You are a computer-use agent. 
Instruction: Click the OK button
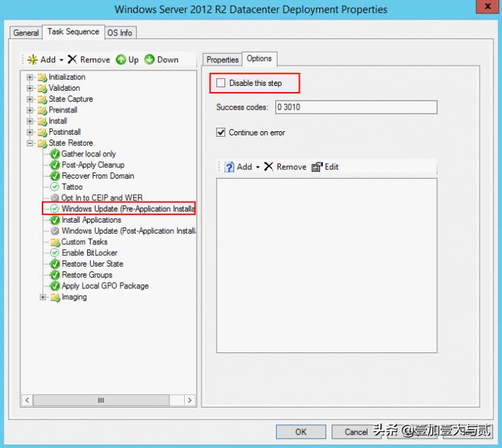click(301, 432)
